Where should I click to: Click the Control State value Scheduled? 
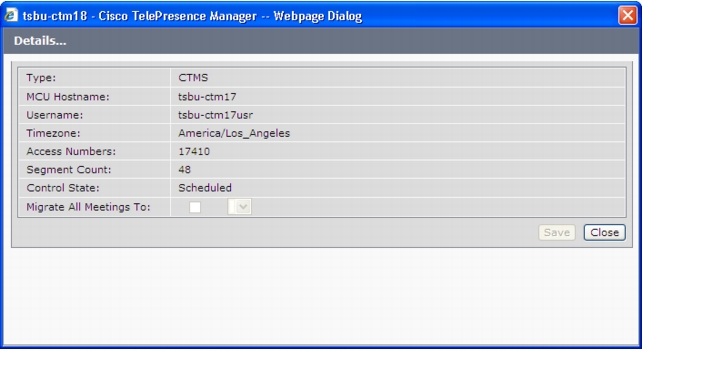click(x=205, y=188)
